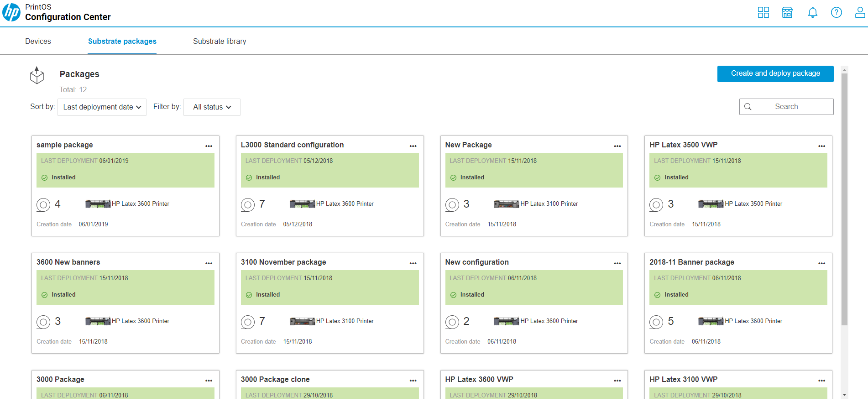The image size is (868, 402).
Task: Click substrate roll icon in sample package
Action: point(43,205)
